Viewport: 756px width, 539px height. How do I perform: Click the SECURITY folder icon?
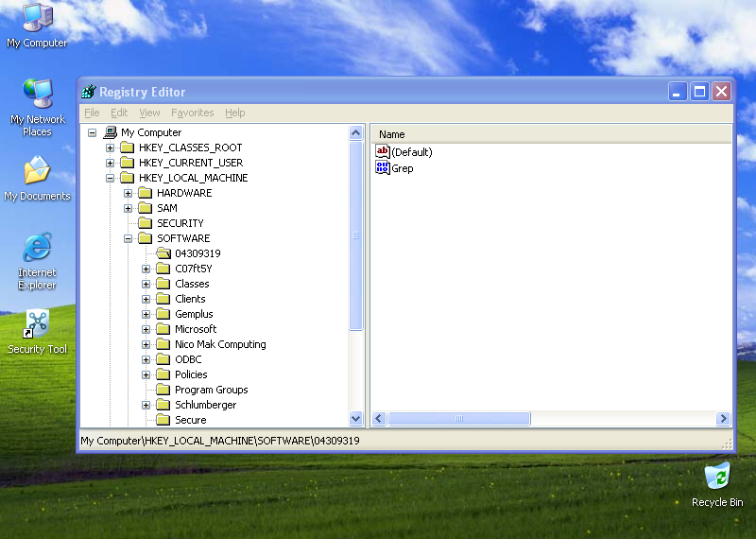146,223
